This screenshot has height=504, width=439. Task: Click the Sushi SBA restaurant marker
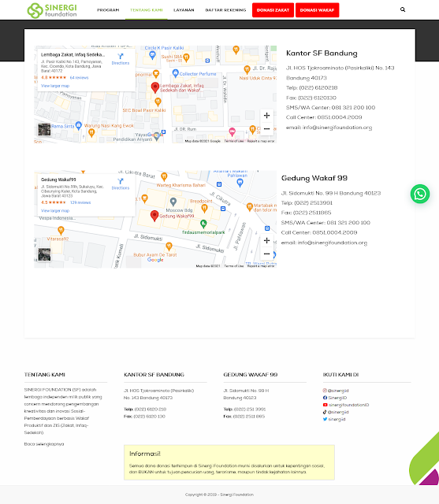(x=186, y=57)
